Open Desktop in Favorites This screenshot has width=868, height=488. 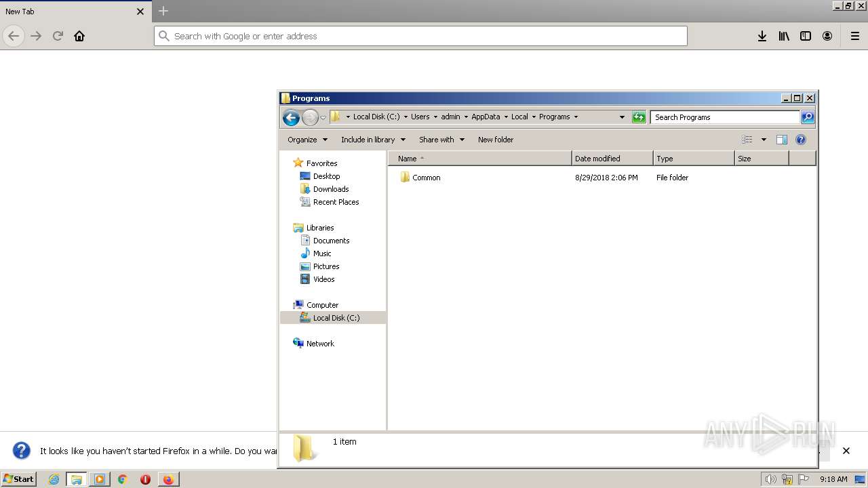click(x=326, y=176)
